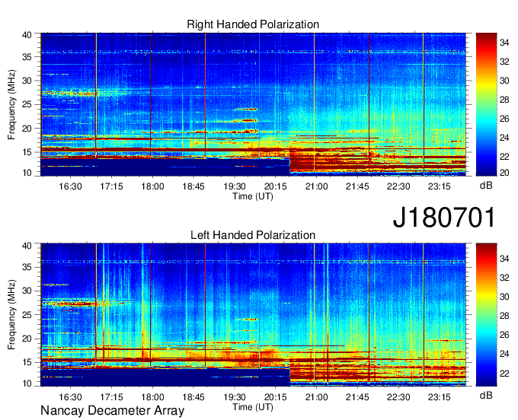
Task: Click the 20 MHz tick of top plot
Action: pyautogui.click(x=27, y=129)
